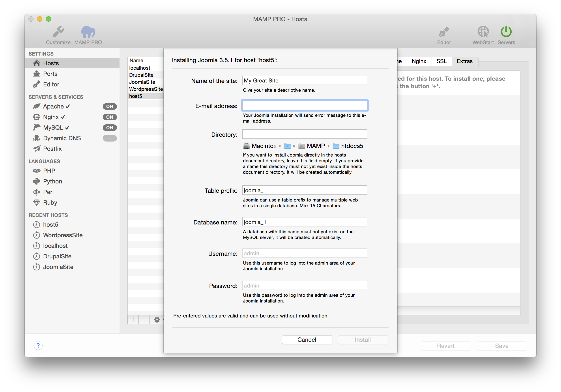Click htdocs5 folder in directory path

coord(348,146)
